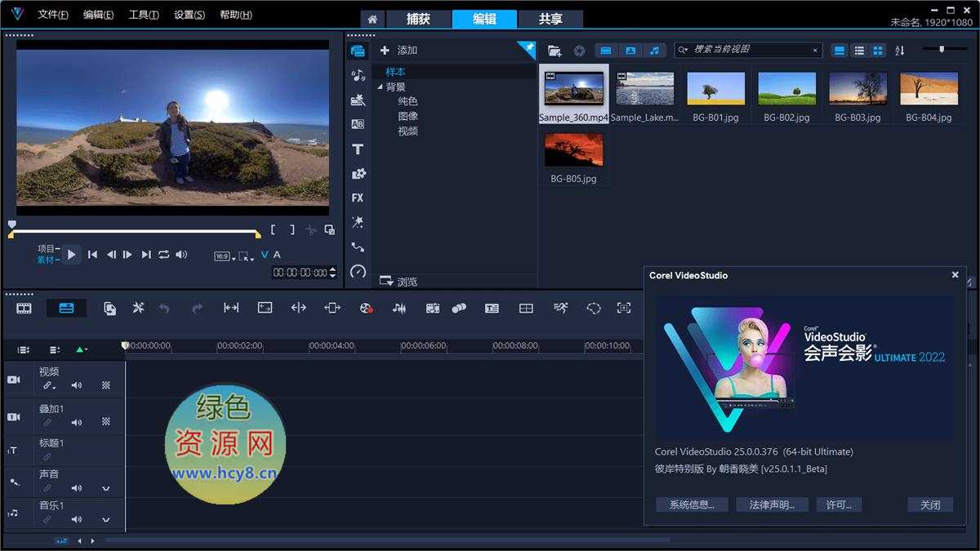Open the 16:9 aspect ratio dropdown
Image resolution: width=980 pixels, height=551 pixels.
pyautogui.click(x=224, y=256)
